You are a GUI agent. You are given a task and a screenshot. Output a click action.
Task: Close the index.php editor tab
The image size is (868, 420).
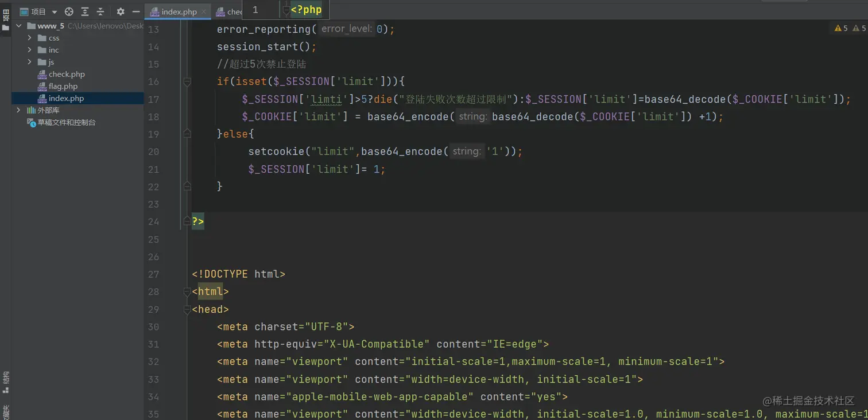[204, 11]
